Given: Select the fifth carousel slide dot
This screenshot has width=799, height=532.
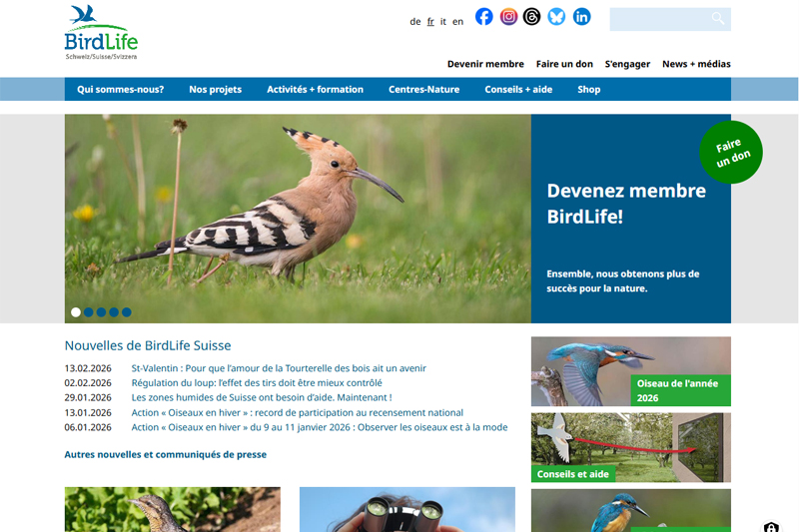Looking at the screenshot, I should (x=127, y=312).
